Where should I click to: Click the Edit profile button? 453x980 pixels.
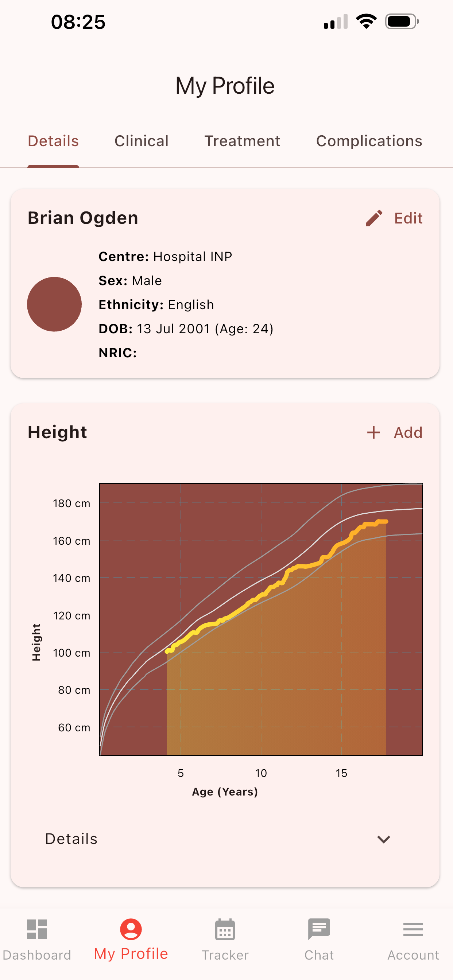point(394,218)
